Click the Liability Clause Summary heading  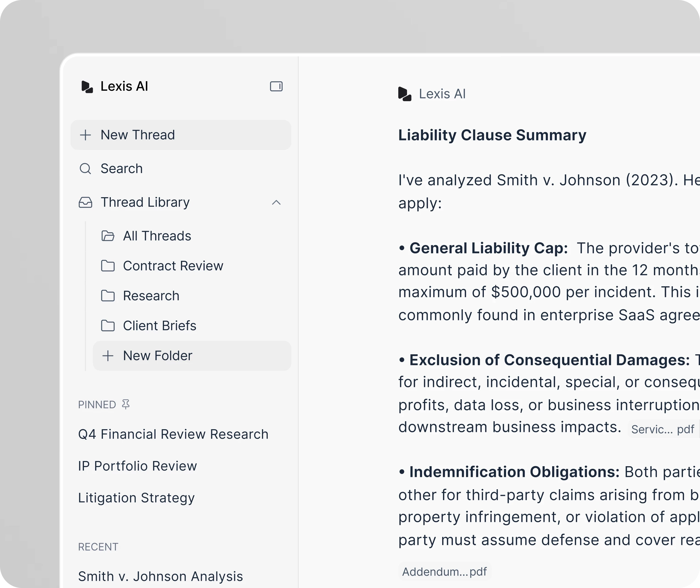[x=492, y=135]
